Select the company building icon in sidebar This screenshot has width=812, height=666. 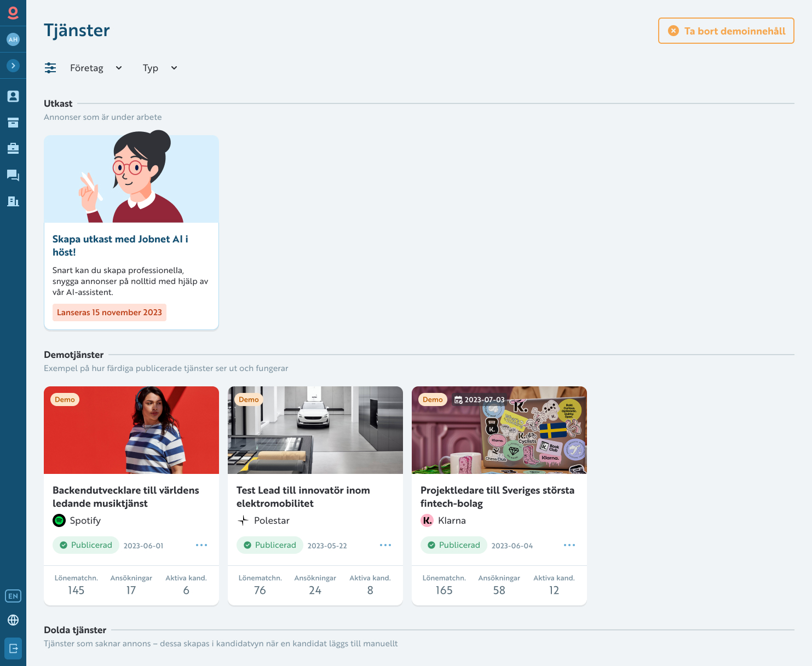[x=13, y=201]
